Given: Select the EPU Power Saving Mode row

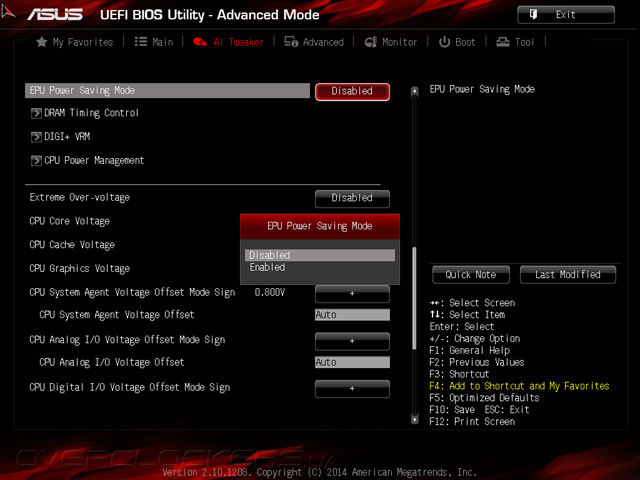Looking at the screenshot, I should click(x=167, y=91).
